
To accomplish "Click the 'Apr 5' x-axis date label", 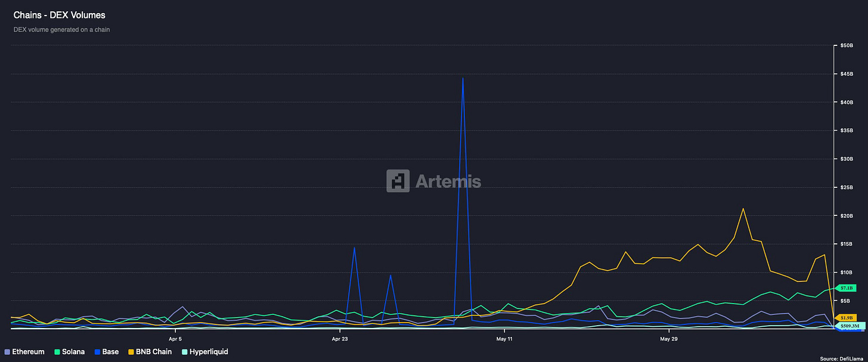I will pyautogui.click(x=175, y=339).
